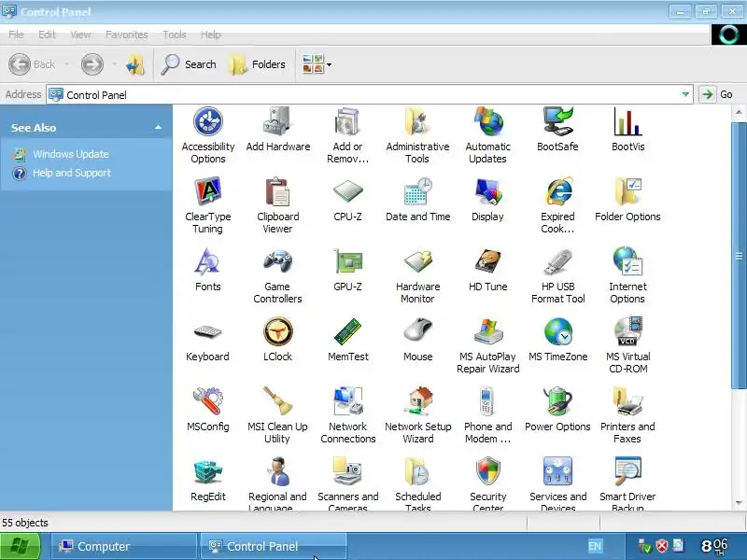Select Folder Options icon
The height and width of the screenshot is (560, 747).
tap(627, 191)
